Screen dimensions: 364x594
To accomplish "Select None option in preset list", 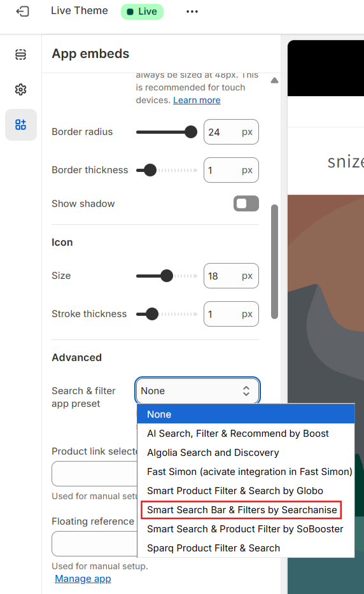I will click(246, 414).
